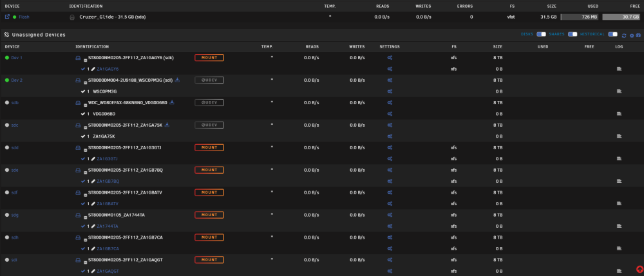Collapse the WSC0PM3G (sdl) disk partitions
This screenshot has width=644, height=276.
pos(86,82)
